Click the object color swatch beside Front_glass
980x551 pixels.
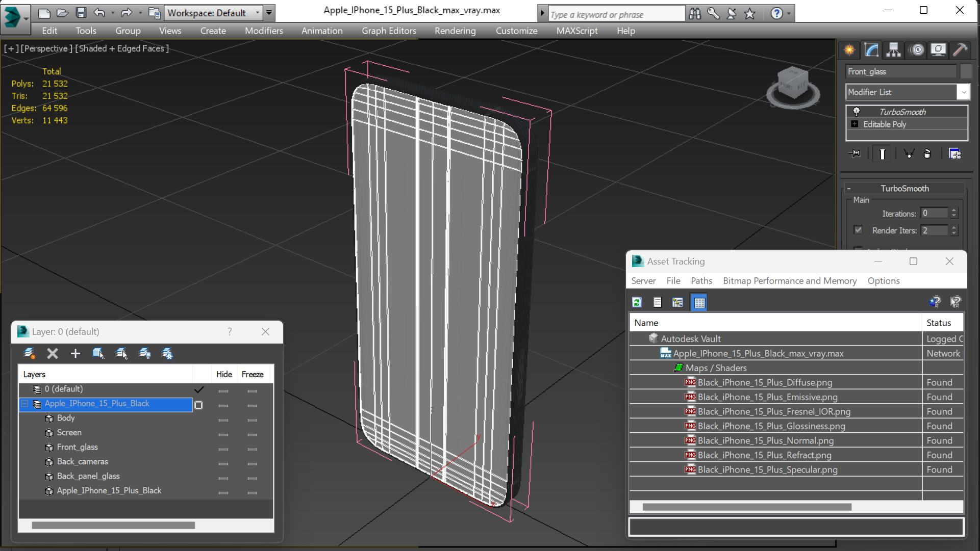(966, 71)
